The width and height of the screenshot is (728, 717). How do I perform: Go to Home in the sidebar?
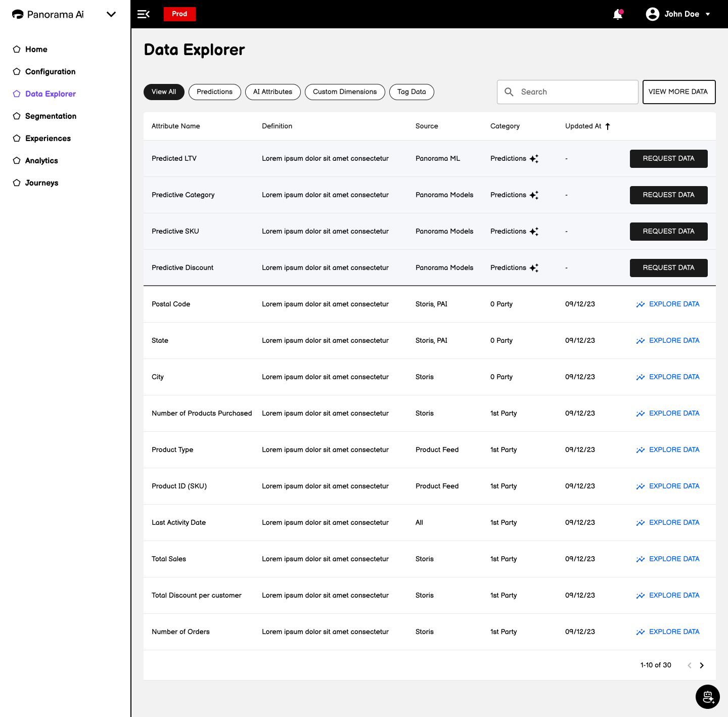36,49
